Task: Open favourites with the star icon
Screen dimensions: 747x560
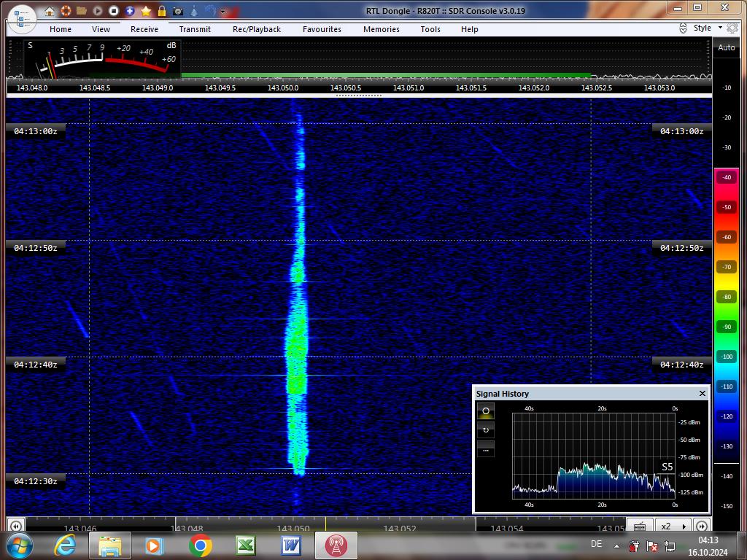Action: click(x=146, y=11)
